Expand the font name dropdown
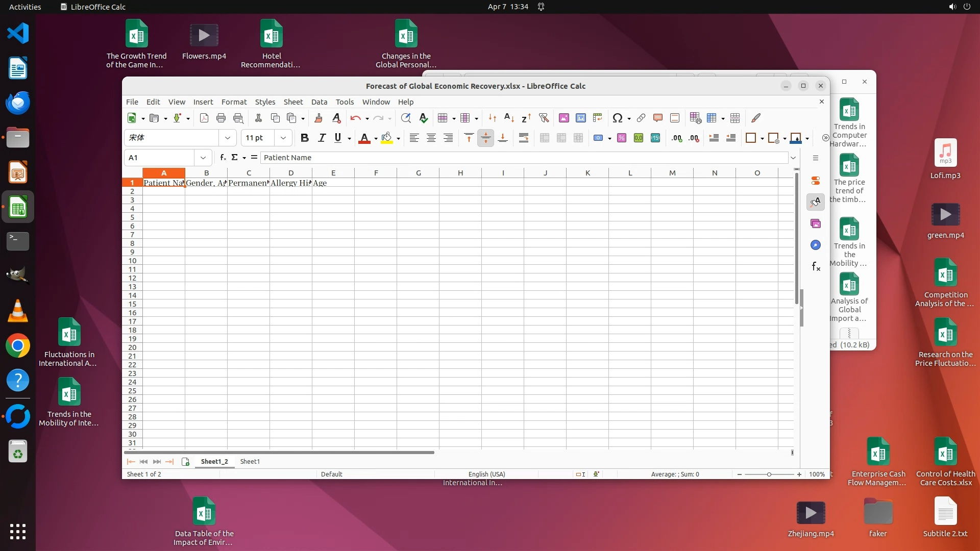980x551 pixels. (x=228, y=138)
